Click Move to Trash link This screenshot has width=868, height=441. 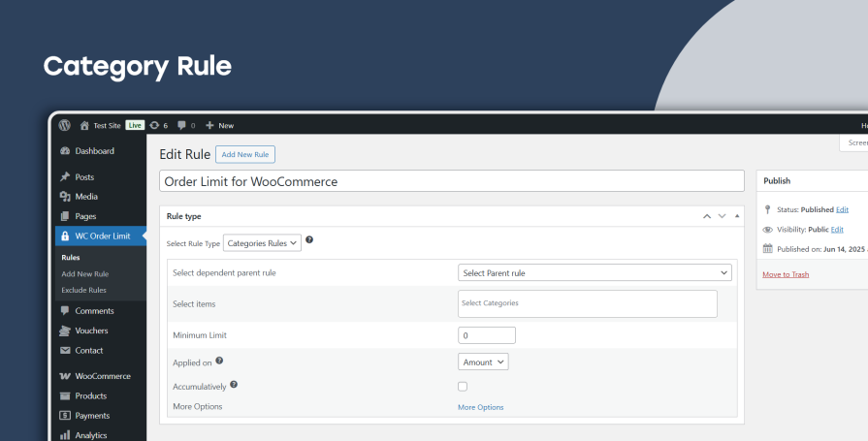pos(786,274)
